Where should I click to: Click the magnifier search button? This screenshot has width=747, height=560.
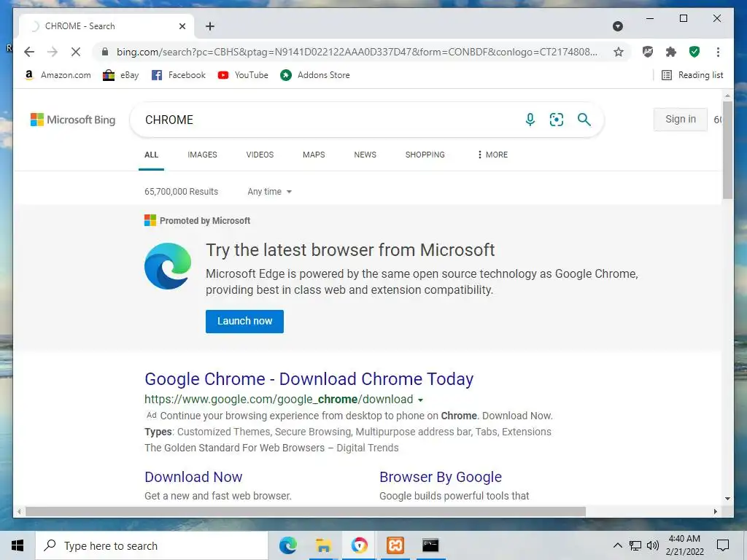[x=584, y=120]
